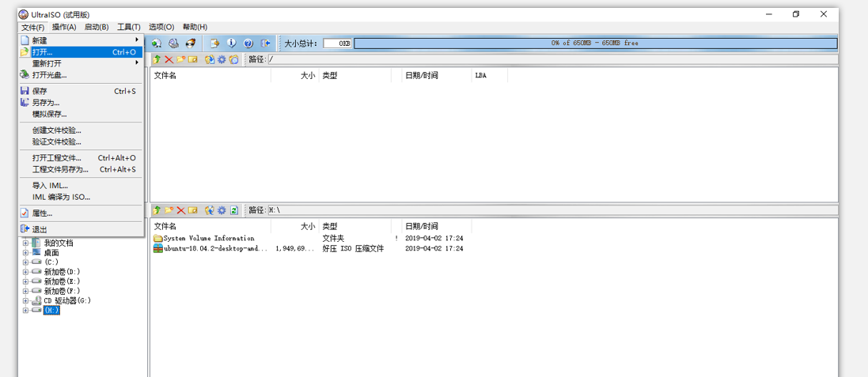Expand the 我的文档 tree node

tap(25, 243)
